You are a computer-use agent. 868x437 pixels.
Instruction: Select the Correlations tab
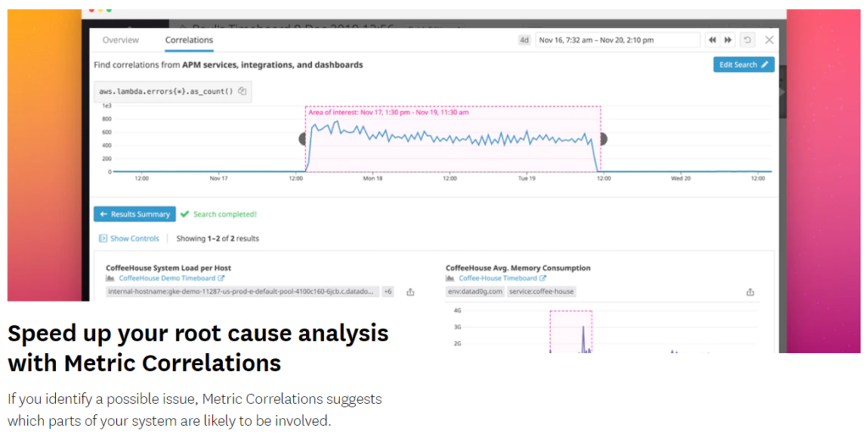click(x=189, y=40)
